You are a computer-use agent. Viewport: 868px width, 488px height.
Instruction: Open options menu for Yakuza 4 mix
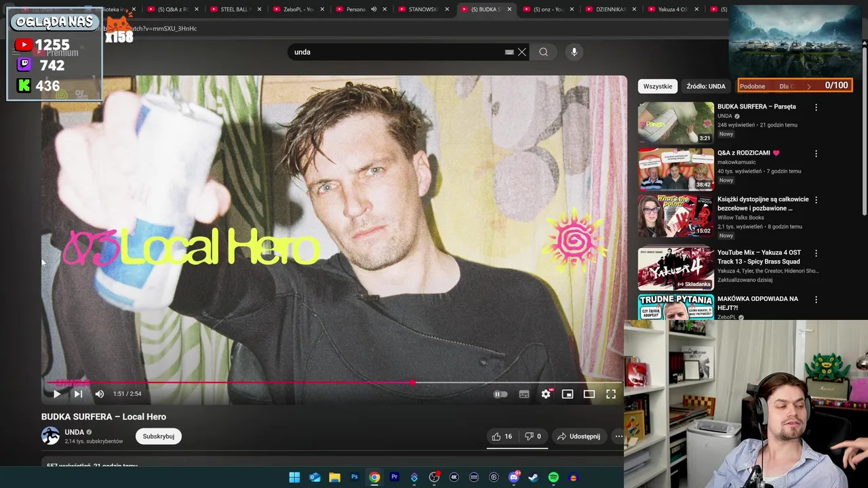[x=816, y=253]
